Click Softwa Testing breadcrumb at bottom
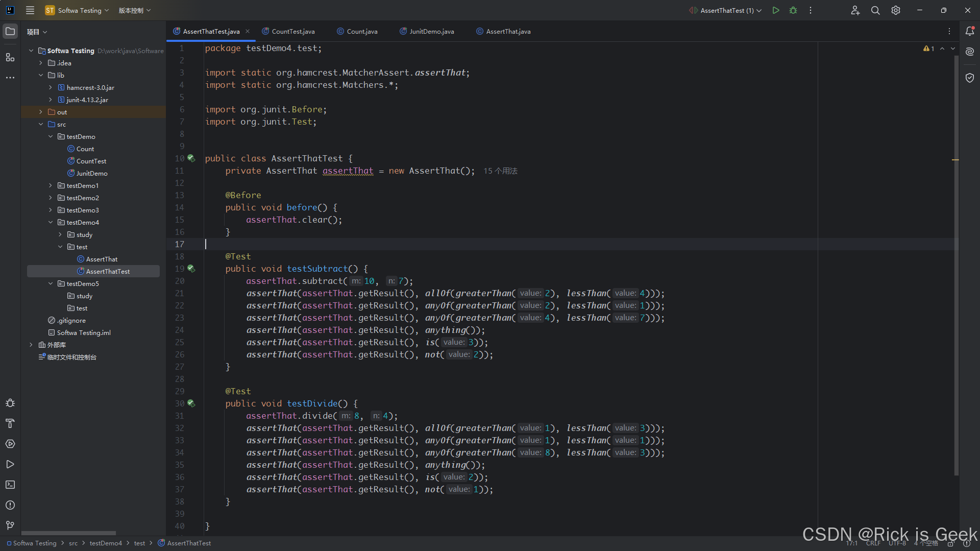The height and width of the screenshot is (551, 980). click(32, 543)
